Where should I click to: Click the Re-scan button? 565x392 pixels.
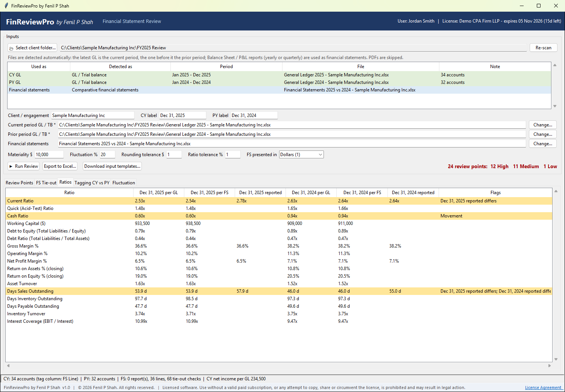(x=543, y=48)
